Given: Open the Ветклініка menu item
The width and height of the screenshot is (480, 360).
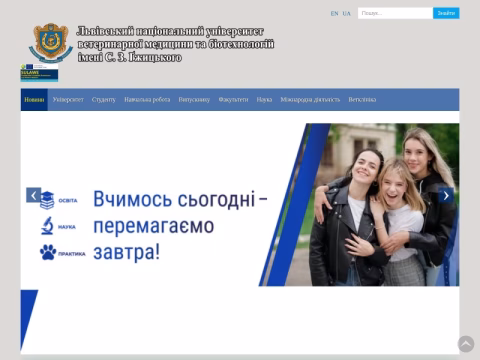Looking at the screenshot, I should coord(362,100).
